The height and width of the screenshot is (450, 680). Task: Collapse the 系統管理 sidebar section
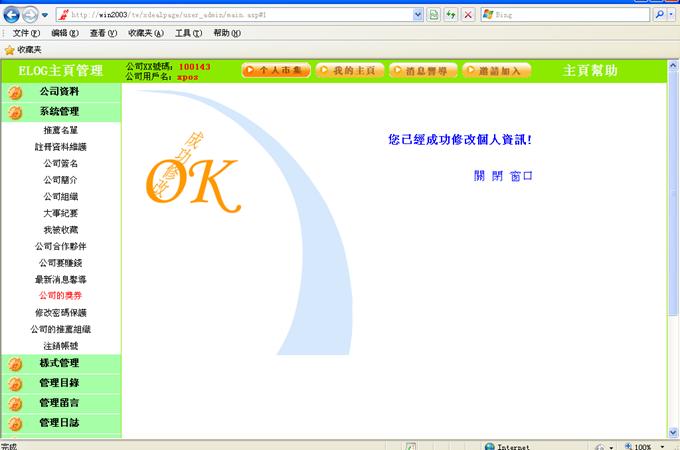[59, 112]
